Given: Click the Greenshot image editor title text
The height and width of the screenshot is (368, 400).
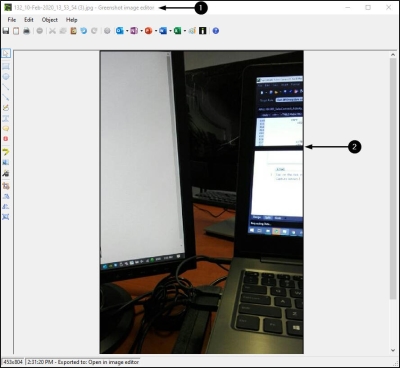Looking at the screenshot, I should (126, 7).
